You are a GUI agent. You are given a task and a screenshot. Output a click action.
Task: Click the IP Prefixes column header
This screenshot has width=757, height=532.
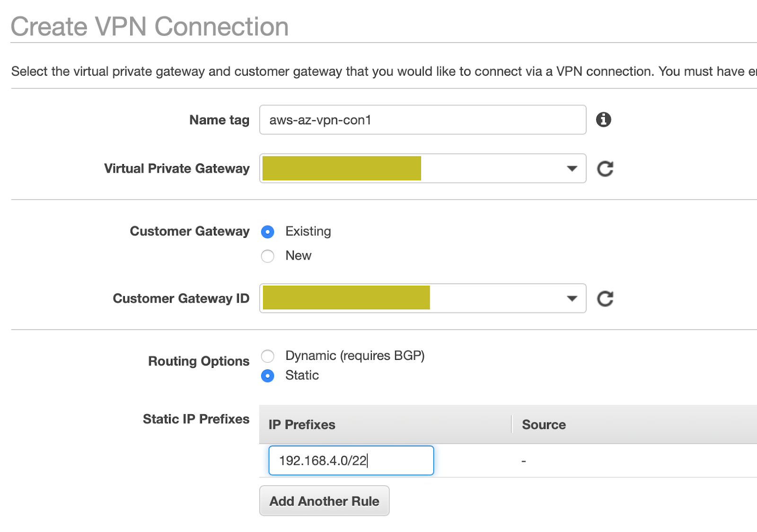point(302,425)
